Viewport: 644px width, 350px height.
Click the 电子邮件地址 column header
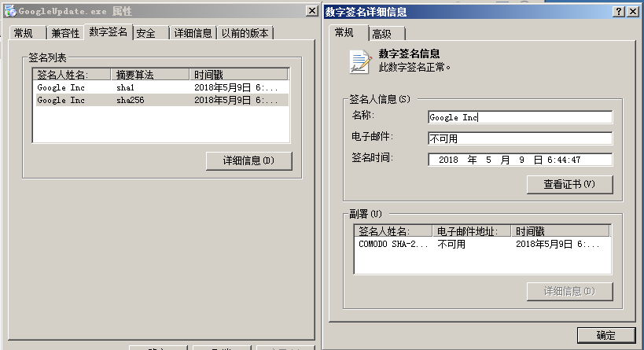click(472, 231)
